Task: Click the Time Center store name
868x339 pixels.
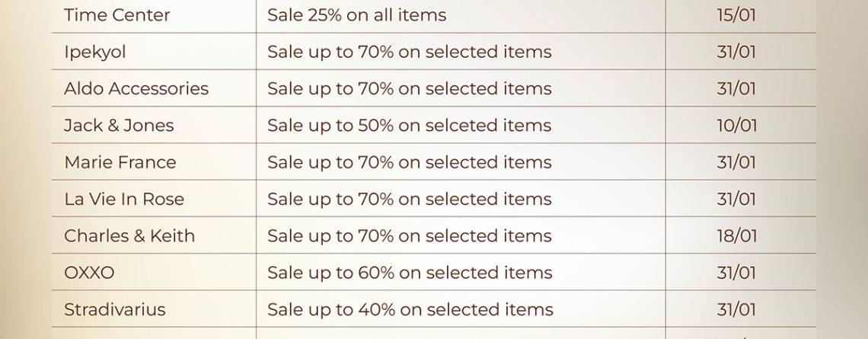Action: point(117,15)
